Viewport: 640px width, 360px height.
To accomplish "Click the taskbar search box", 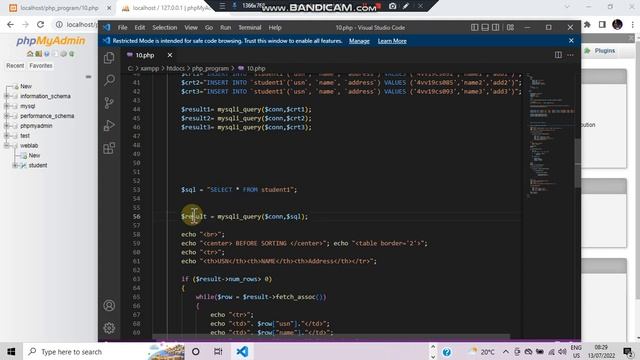I will pyautogui.click(x=104, y=351).
